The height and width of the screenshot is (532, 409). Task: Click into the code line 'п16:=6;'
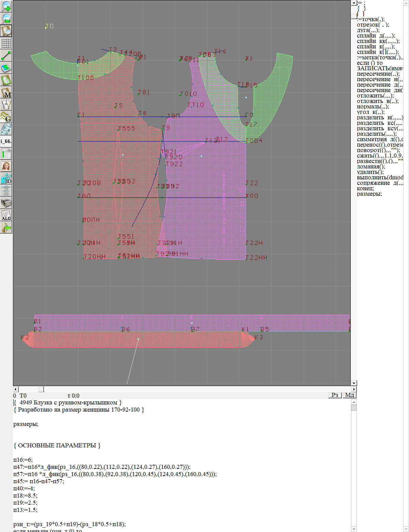(x=23, y=460)
